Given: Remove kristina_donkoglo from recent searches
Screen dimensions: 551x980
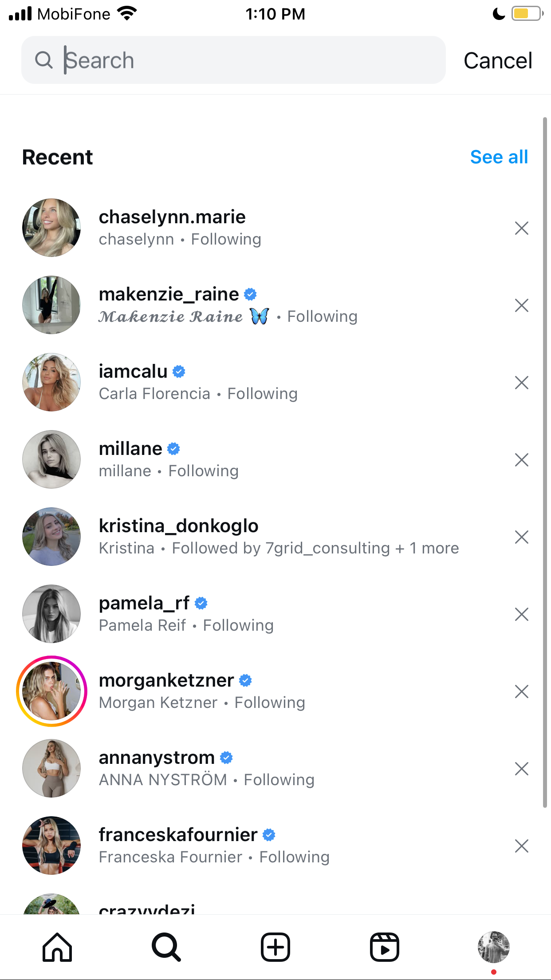Looking at the screenshot, I should 522,537.
